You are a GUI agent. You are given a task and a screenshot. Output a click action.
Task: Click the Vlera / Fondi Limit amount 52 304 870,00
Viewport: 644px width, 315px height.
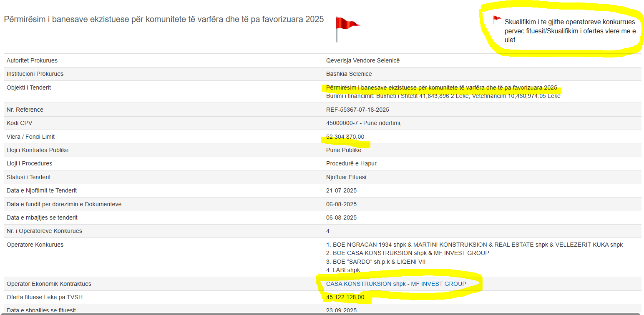click(x=345, y=137)
